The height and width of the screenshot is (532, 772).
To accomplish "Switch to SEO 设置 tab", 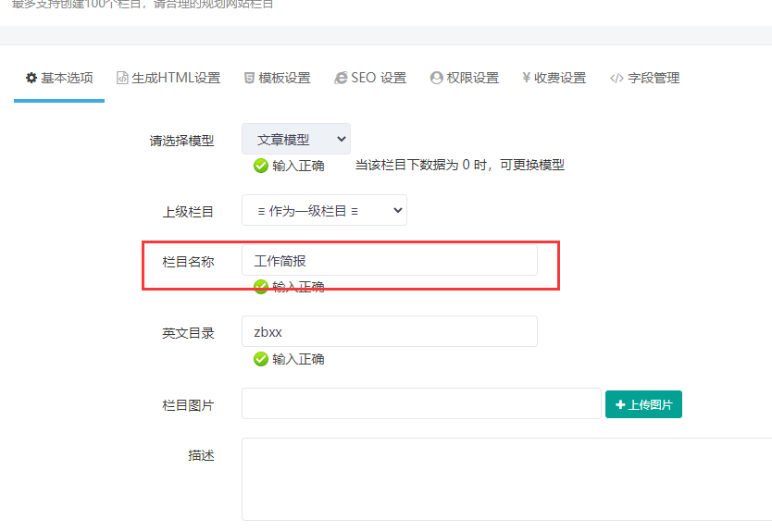I will [370, 79].
